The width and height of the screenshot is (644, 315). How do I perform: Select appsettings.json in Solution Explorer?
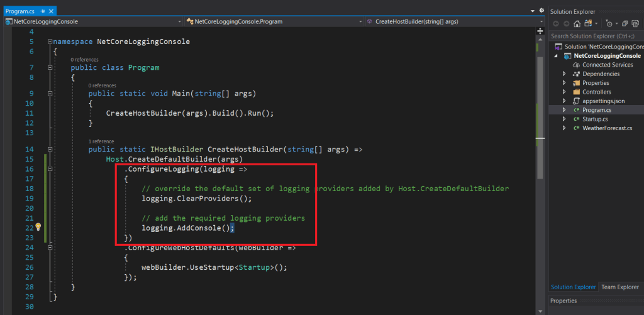click(603, 101)
